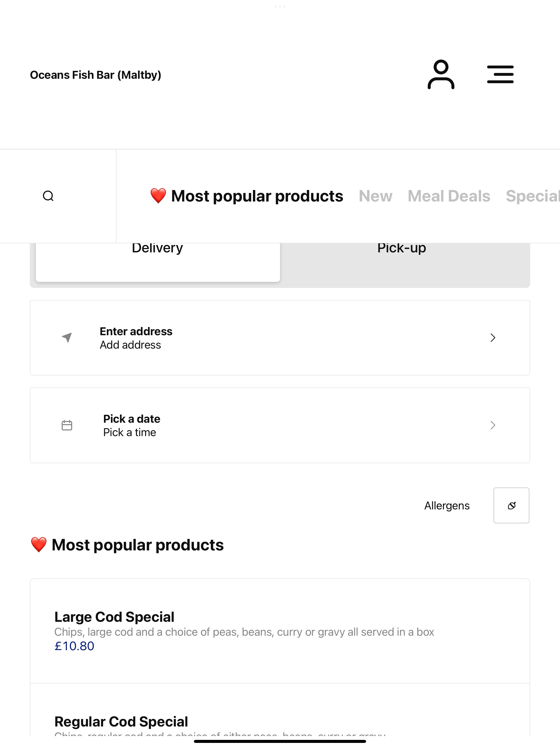
Task: Open the user account profile icon
Action: coord(441,74)
